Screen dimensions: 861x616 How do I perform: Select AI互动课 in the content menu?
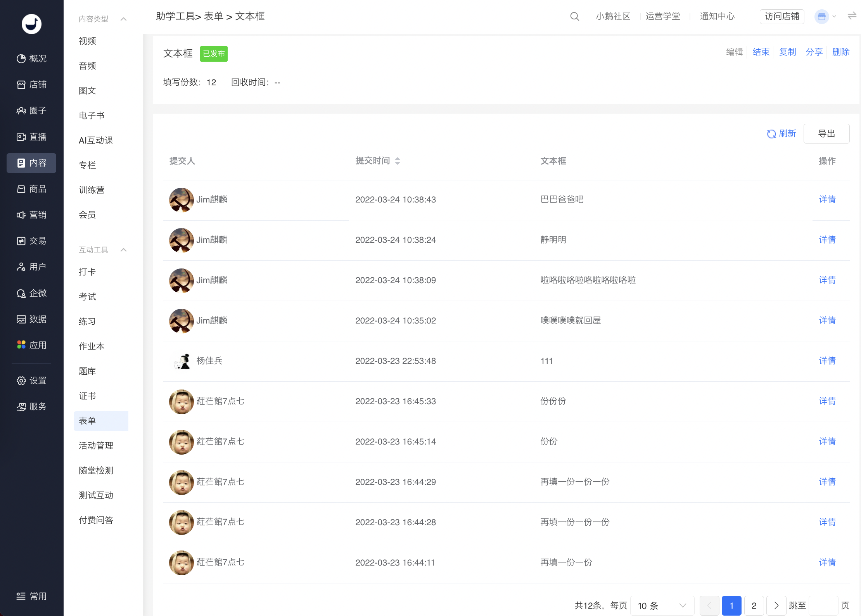96,140
